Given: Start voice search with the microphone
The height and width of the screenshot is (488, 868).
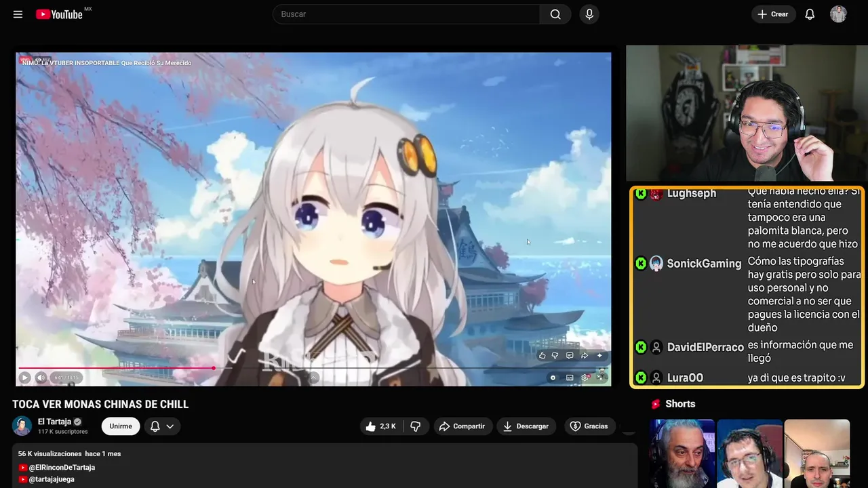Looking at the screenshot, I should 589,14.
